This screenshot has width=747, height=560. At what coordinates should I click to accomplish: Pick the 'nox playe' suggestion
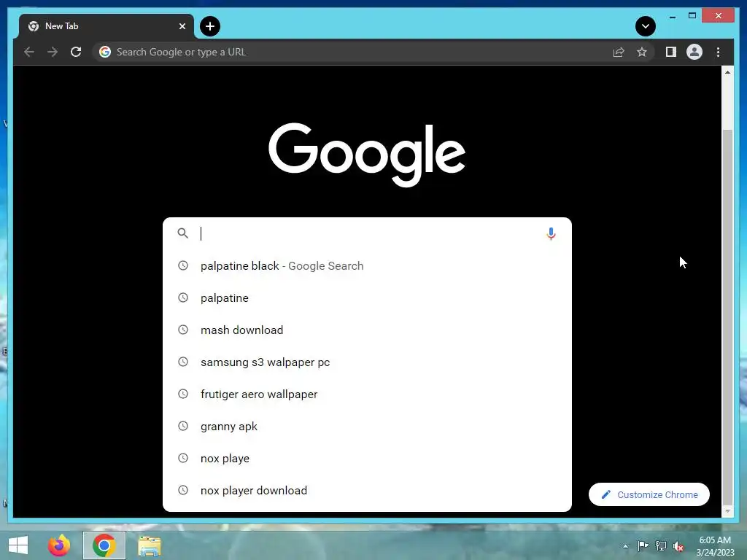tap(367, 458)
